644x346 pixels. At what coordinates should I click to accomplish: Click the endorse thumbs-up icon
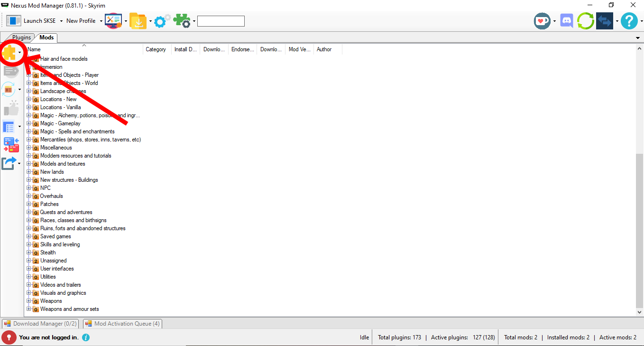pyautogui.click(x=10, y=108)
